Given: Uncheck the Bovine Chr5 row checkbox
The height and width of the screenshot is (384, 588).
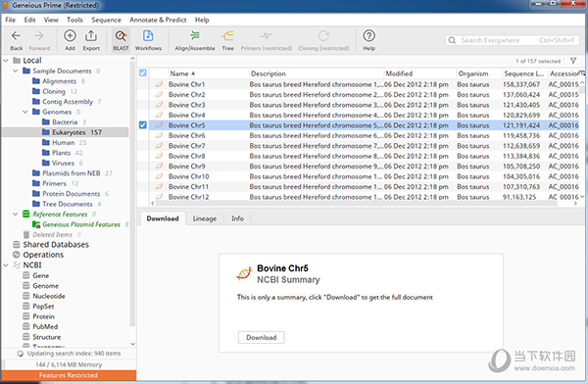Looking at the screenshot, I should pos(143,124).
